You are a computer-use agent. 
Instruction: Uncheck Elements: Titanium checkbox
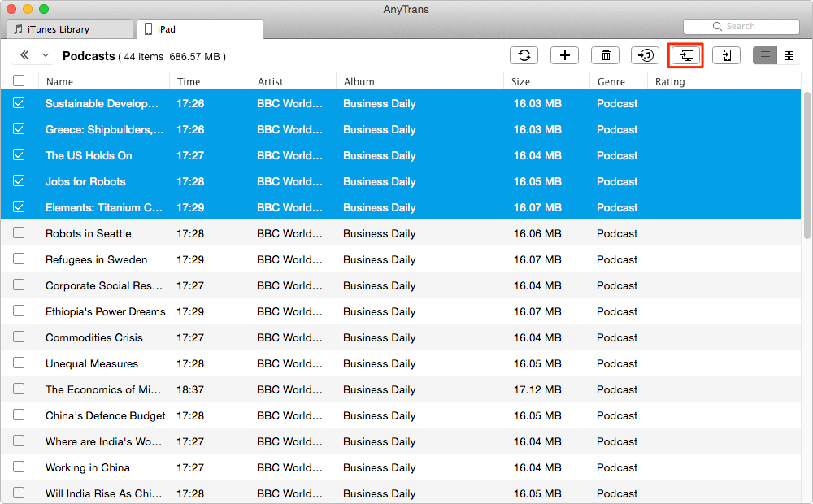tap(19, 207)
